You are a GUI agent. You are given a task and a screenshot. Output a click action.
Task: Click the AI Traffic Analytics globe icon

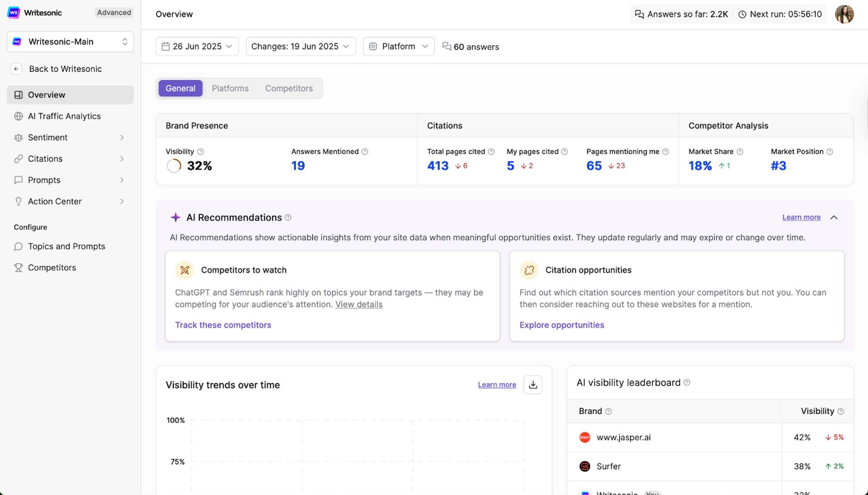click(x=19, y=116)
